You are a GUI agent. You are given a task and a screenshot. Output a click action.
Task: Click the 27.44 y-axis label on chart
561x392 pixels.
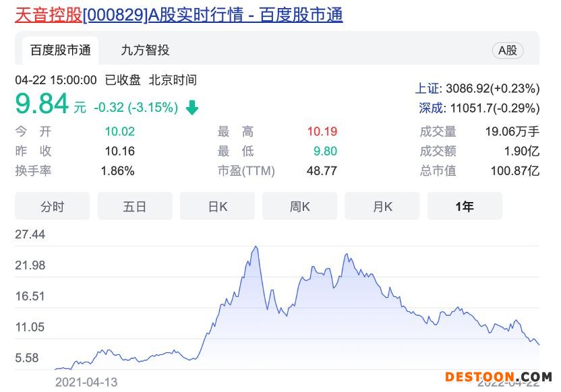coord(30,234)
